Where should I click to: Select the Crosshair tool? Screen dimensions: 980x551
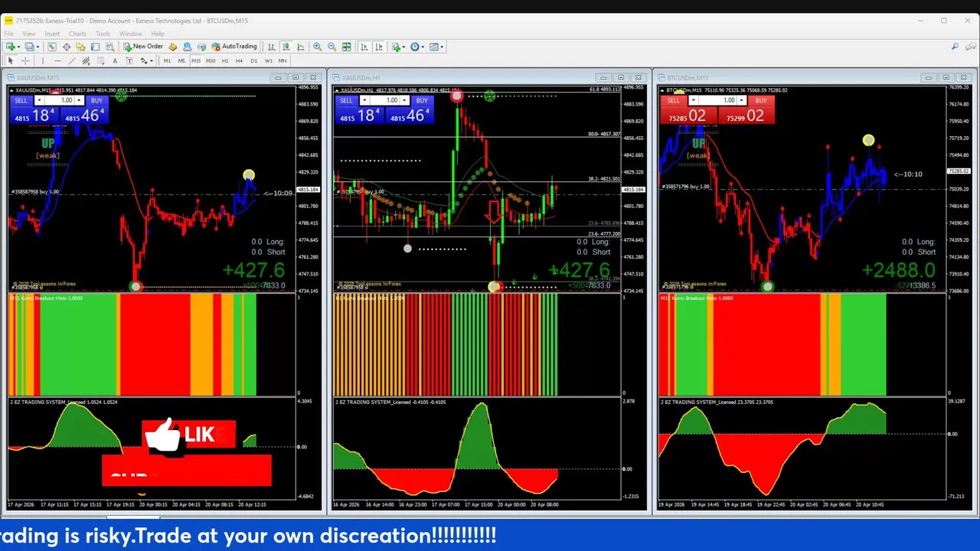click(x=25, y=60)
